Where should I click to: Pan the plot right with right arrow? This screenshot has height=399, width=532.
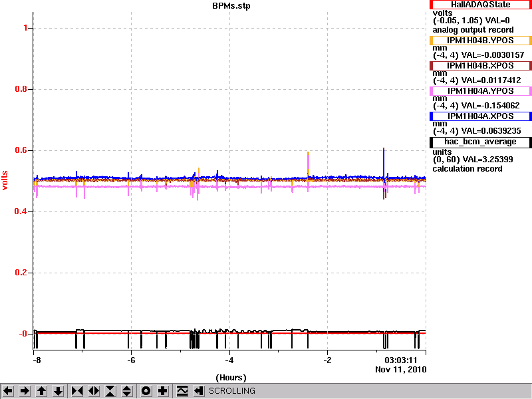click(x=25, y=391)
